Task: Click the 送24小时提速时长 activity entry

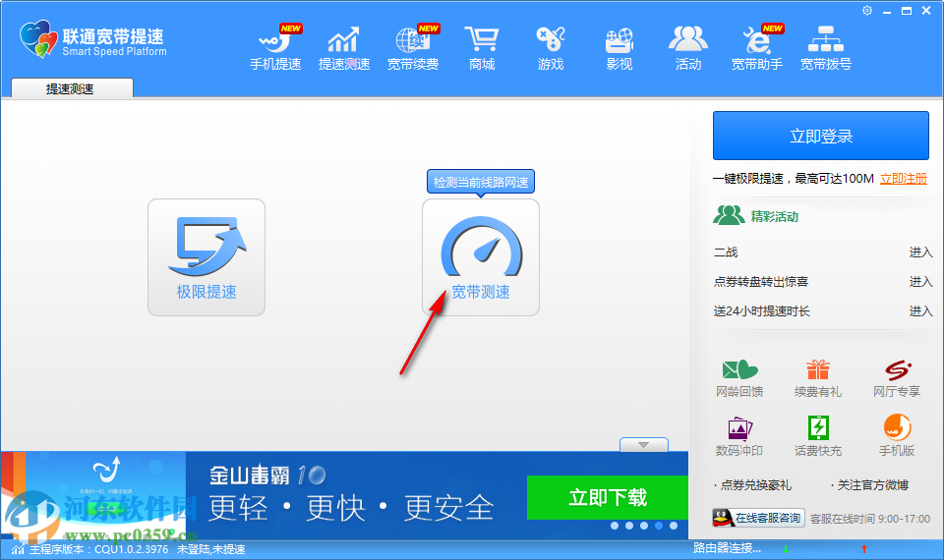Action: click(761, 311)
